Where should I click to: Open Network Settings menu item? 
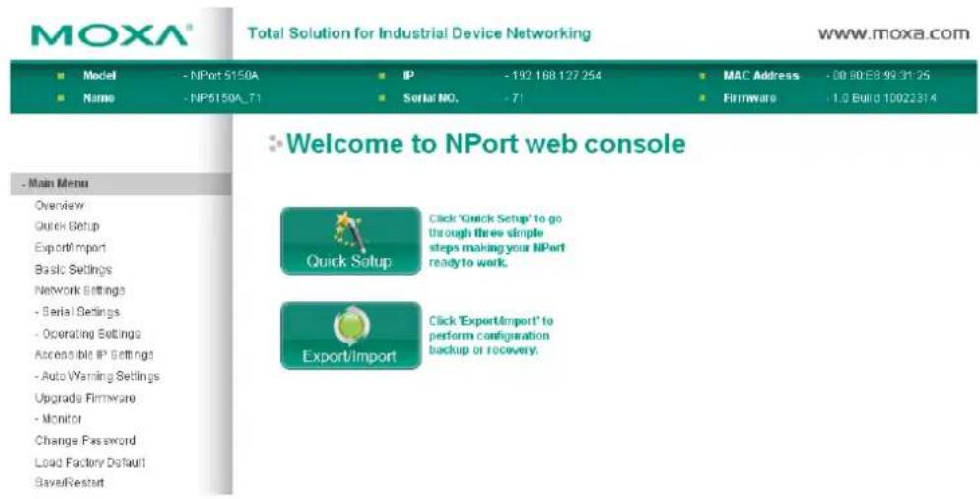pos(81,290)
